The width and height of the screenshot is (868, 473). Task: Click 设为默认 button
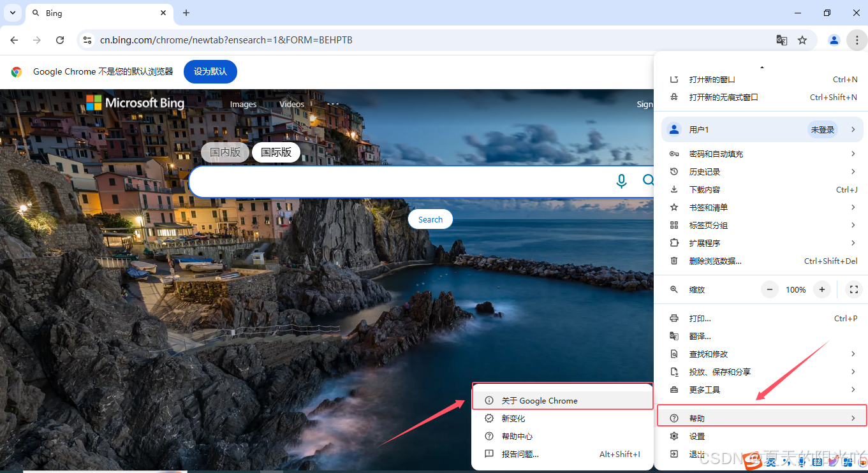tap(210, 71)
